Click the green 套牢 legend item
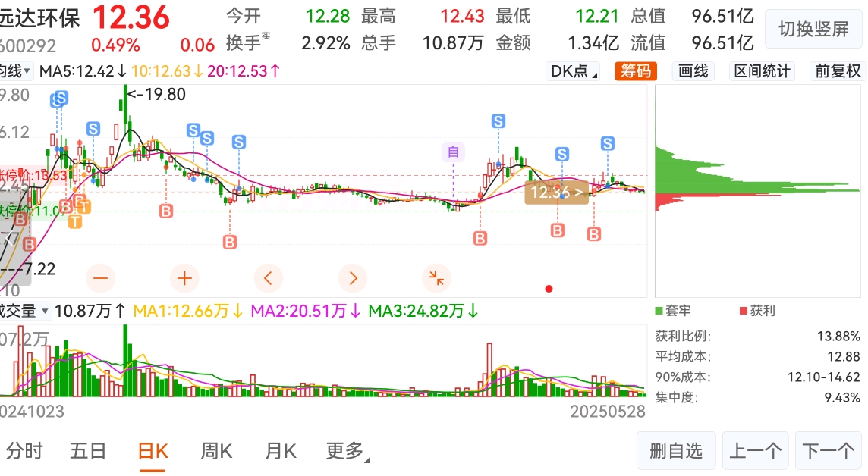The width and height of the screenshot is (868, 476). (x=673, y=311)
